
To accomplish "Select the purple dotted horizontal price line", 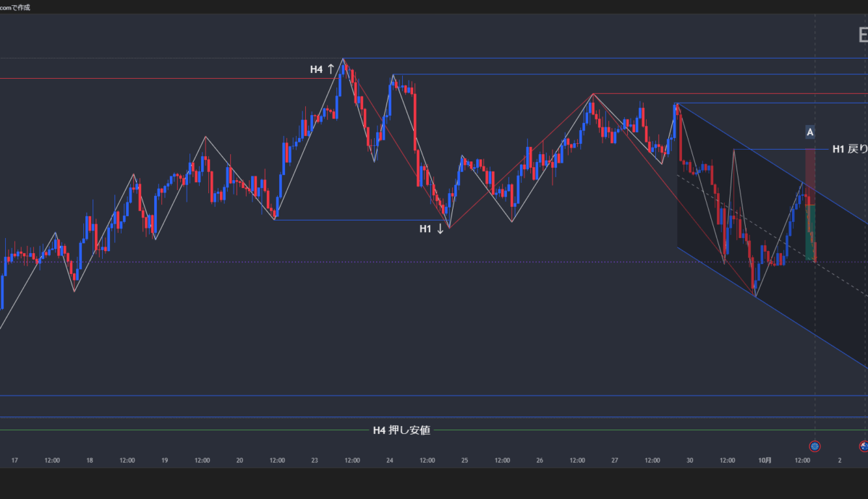I will click(434, 262).
